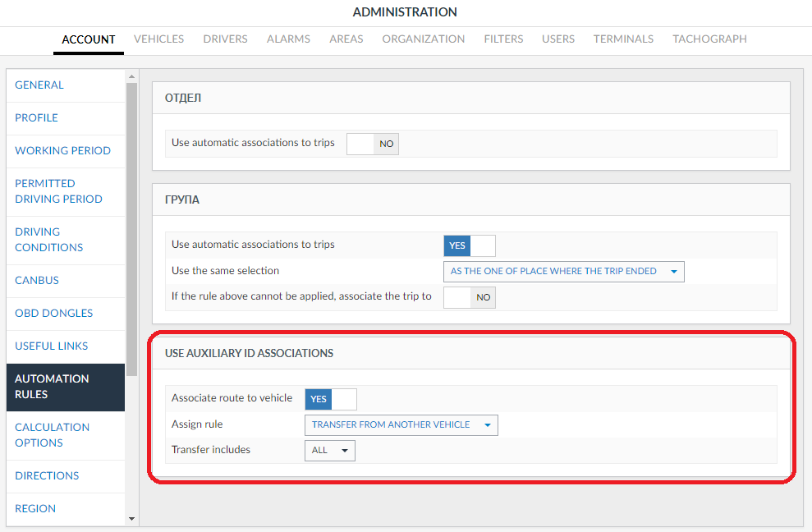Screen dimensions: 812x532
Task: Go to the Alarms tab
Action: coord(288,39)
